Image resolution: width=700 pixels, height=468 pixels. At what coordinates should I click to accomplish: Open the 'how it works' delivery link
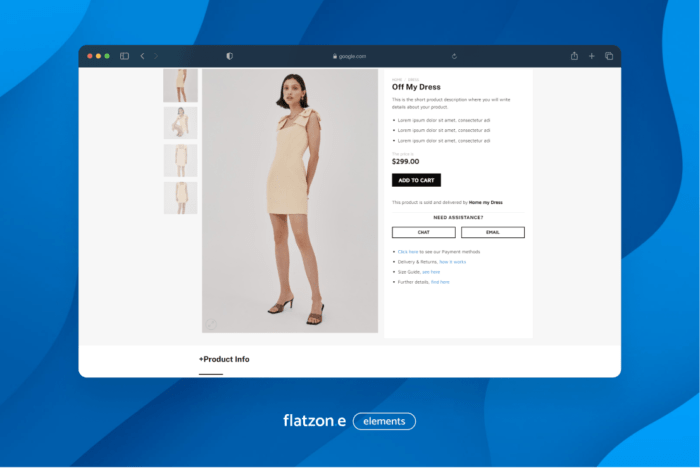[x=452, y=262]
